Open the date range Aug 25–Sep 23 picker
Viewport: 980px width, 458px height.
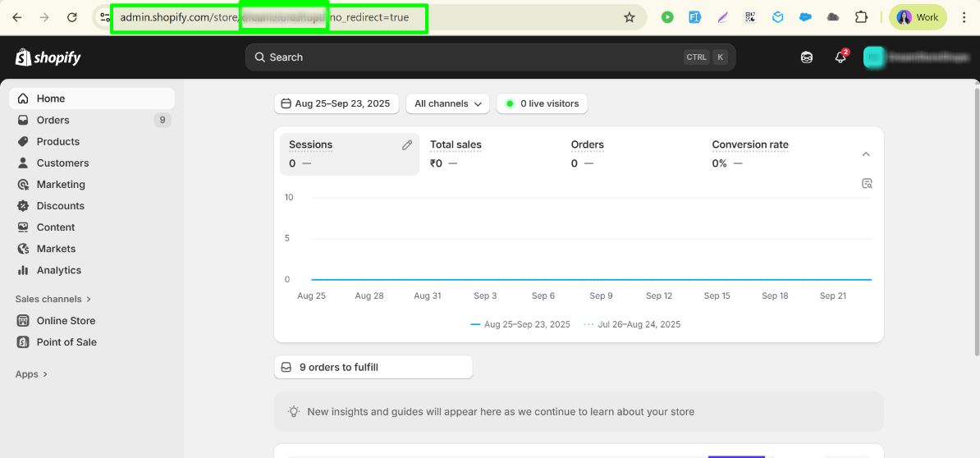pyautogui.click(x=337, y=104)
